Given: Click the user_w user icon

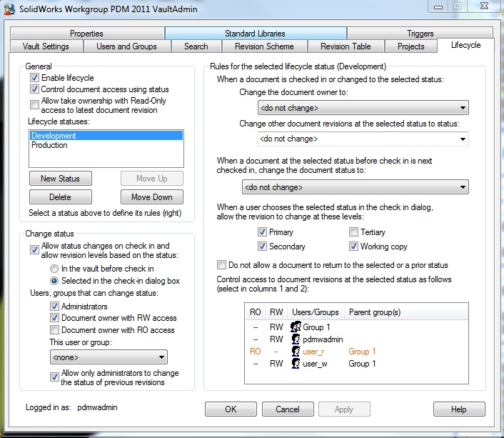Looking at the screenshot, I should 296,364.
